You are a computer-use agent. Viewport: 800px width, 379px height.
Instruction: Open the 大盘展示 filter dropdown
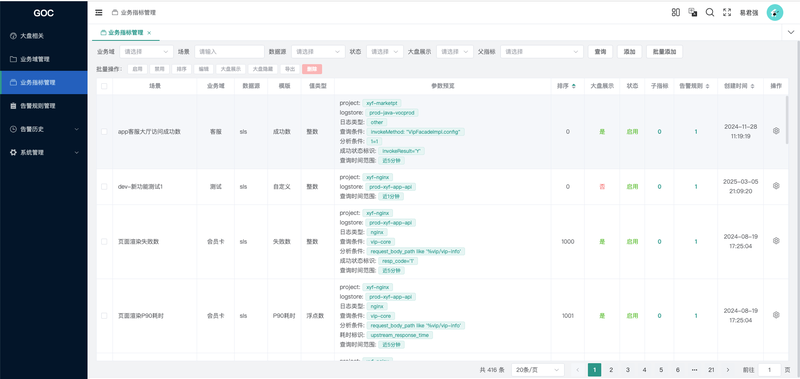(455, 52)
